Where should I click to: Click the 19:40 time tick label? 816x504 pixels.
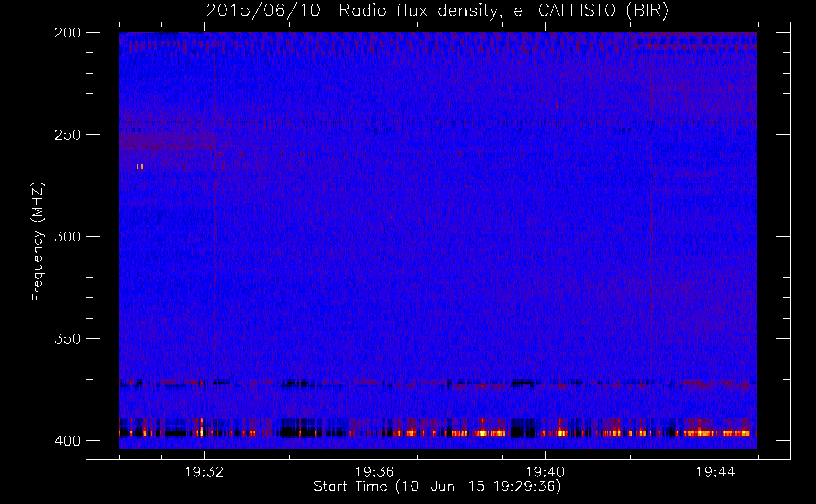click(545, 472)
